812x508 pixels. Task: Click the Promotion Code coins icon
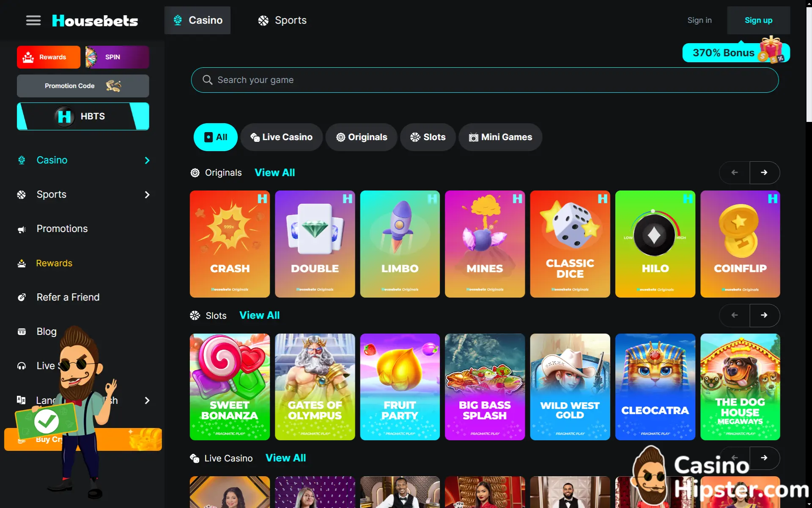113,86
